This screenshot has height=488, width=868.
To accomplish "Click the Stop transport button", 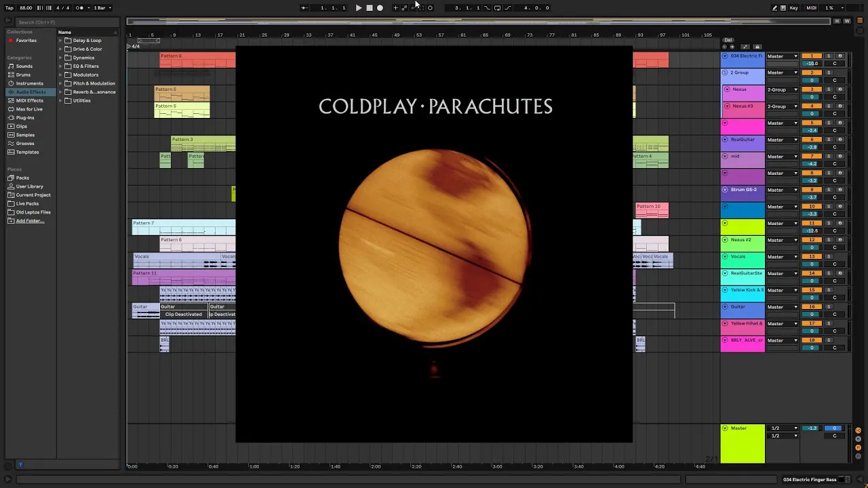I will click(x=369, y=8).
